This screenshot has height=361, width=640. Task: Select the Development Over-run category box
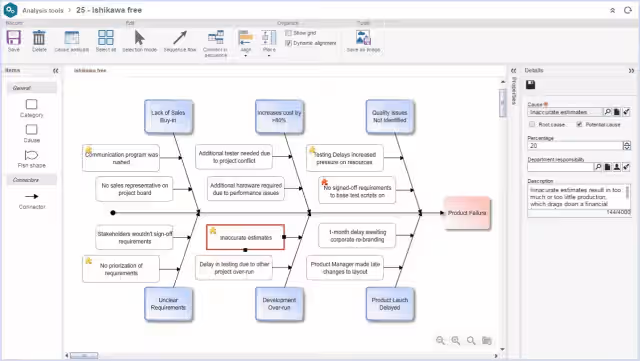point(279,304)
